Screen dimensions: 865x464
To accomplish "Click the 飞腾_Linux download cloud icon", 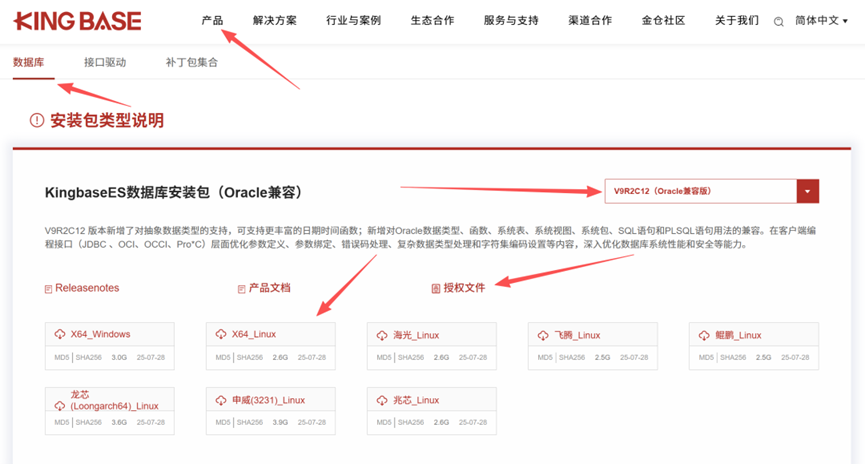I will click(543, 335).
